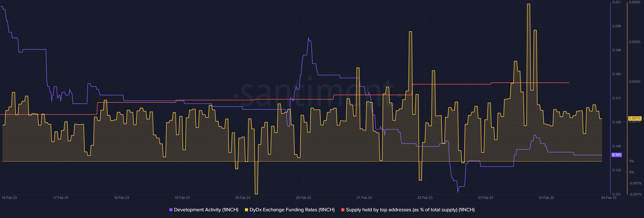The width and height of the screenshot is (644, 218).
Task: Select the 16 Feb 23 date label
Action: pyautogui.click(x=9, y=198)
